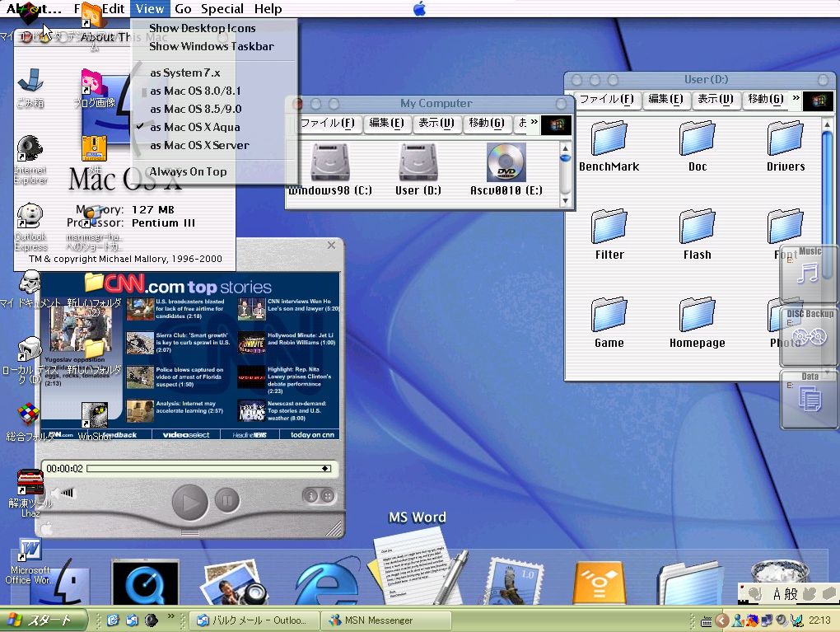The height and width of the screenshot is (632, 840).
Task: Open the recycle bin desktop icon
Action: (x=30, y=87)
